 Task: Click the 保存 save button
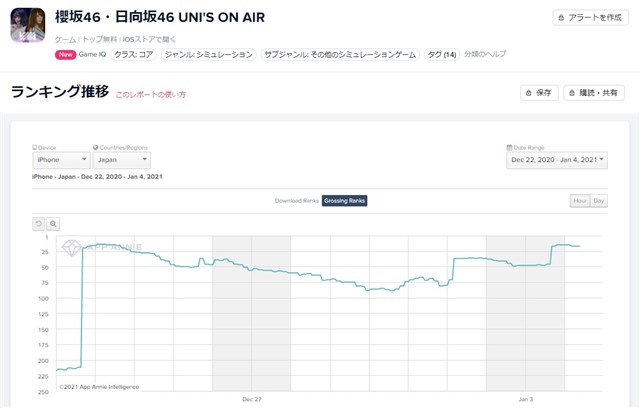click(x=539, y=93)
